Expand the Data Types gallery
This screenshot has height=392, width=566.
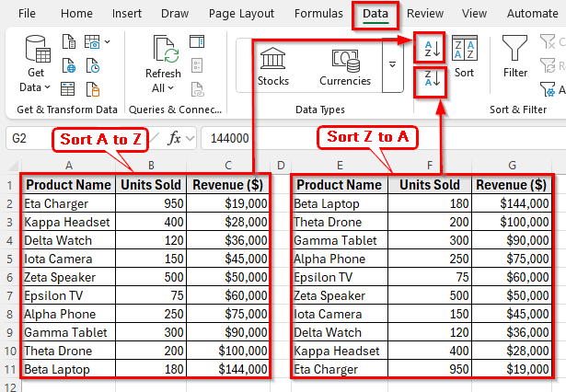pyautogui.click(x=393, y=65)
